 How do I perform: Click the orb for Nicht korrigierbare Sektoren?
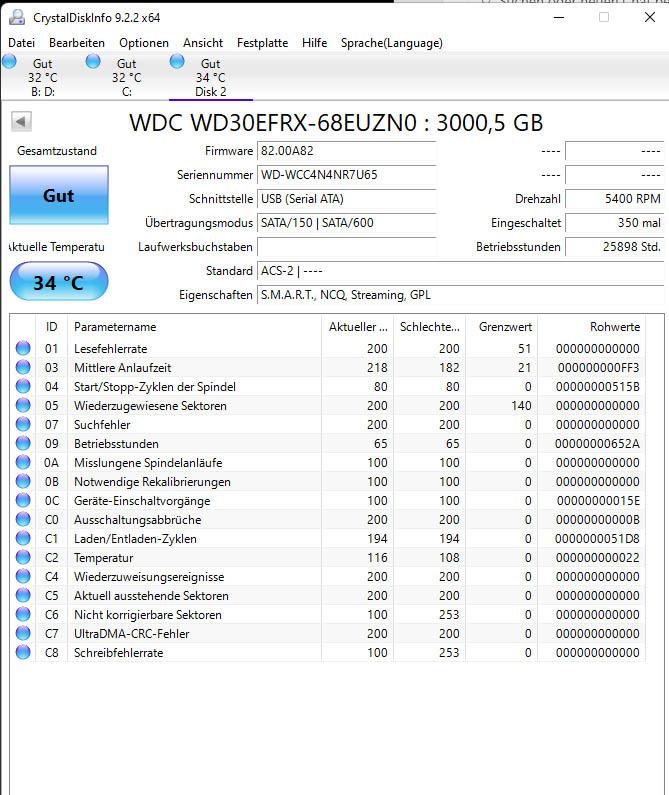[x=23, y=615]
